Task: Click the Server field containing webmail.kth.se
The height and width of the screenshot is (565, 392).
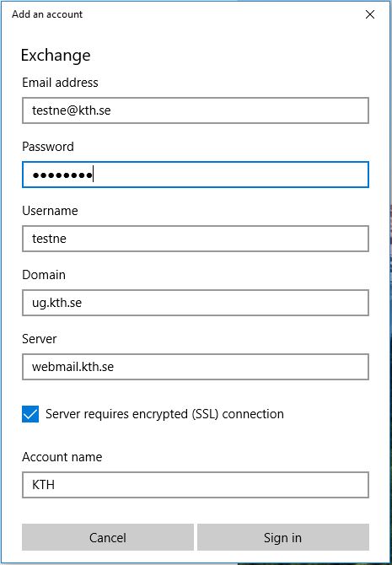Action: (196, 367)
